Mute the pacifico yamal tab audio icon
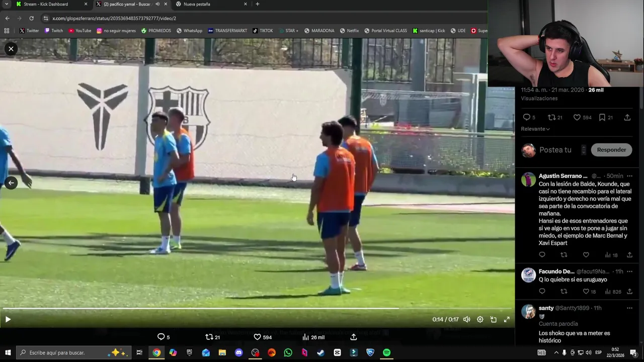This screenshot has height=362, width=644. tap(157, 4)
